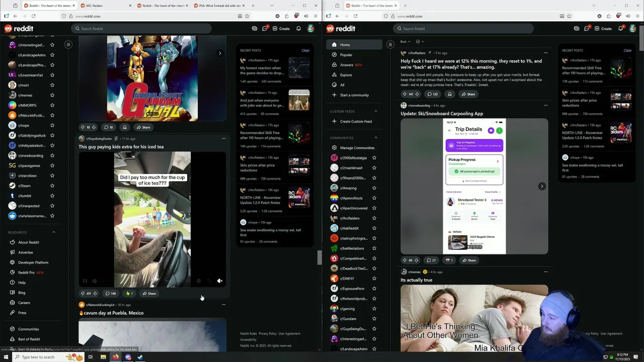The image size is (644, 362).
Task: Go to next Gundam gallery image
Action: coord(220,53)
